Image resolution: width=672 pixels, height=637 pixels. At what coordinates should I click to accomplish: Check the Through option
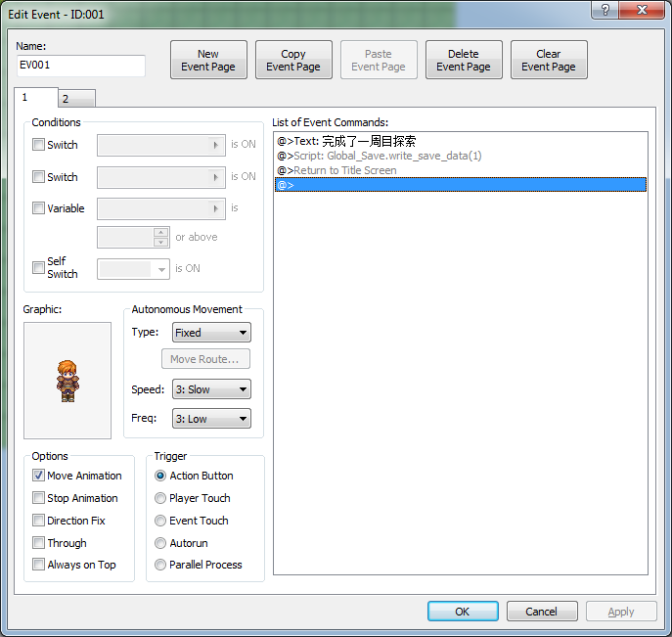(x=38, y=543)
